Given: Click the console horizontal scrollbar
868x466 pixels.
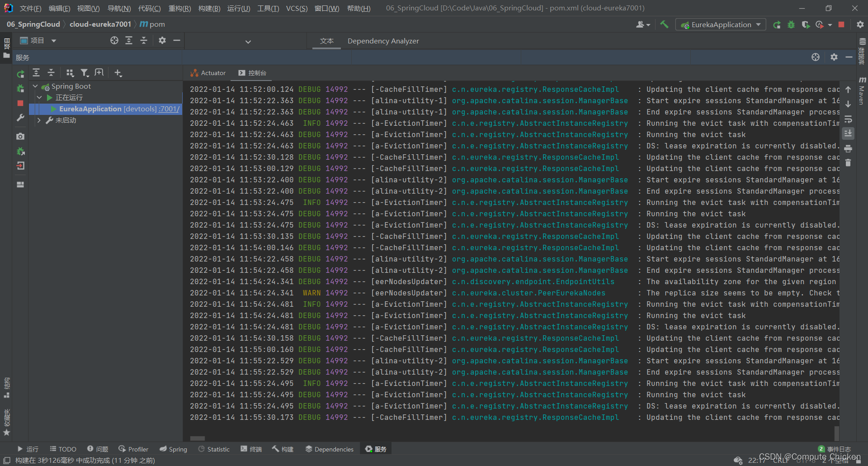Looking at the screenshot, I should pyautogui.click(x=197, y=438).
